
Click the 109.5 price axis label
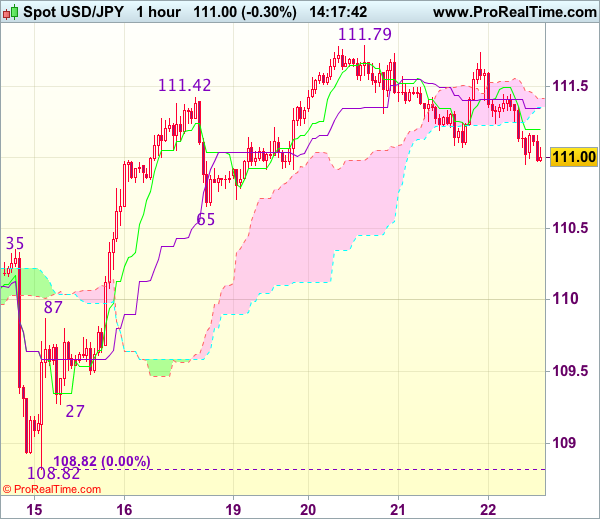point(570,370)
